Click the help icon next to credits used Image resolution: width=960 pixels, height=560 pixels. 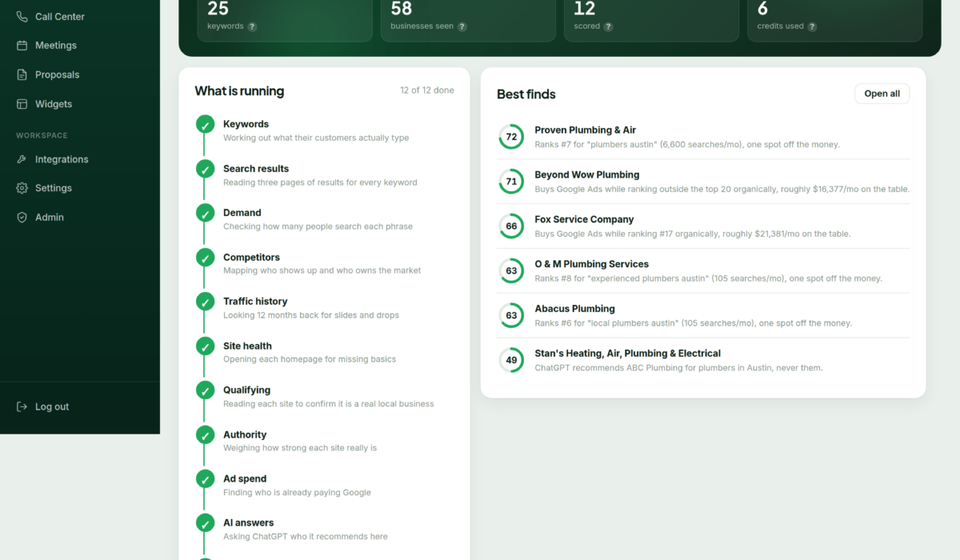812,26
